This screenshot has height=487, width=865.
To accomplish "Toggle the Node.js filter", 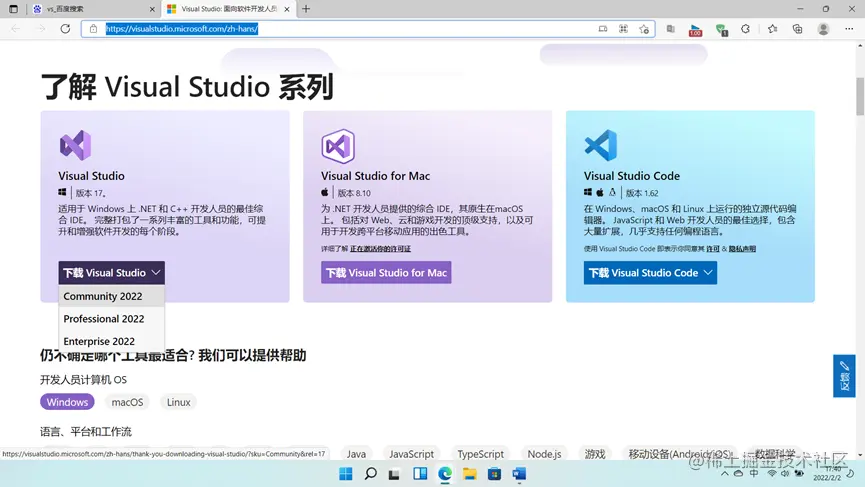I will [x=544, y=453].
